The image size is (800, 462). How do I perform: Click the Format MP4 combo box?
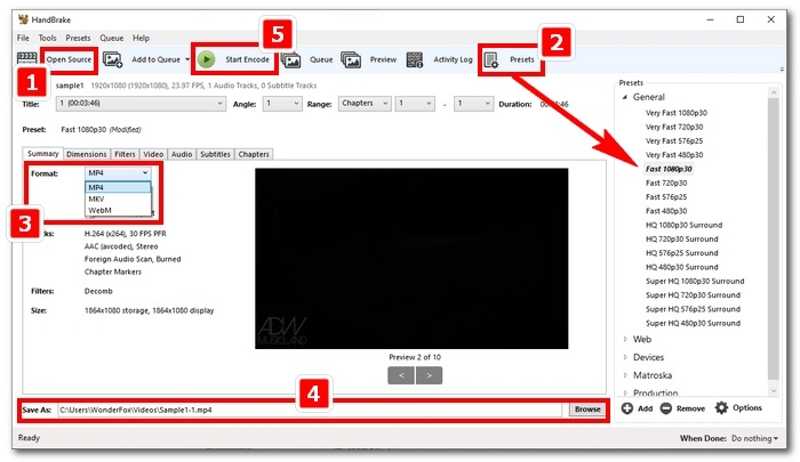(118, 173)
